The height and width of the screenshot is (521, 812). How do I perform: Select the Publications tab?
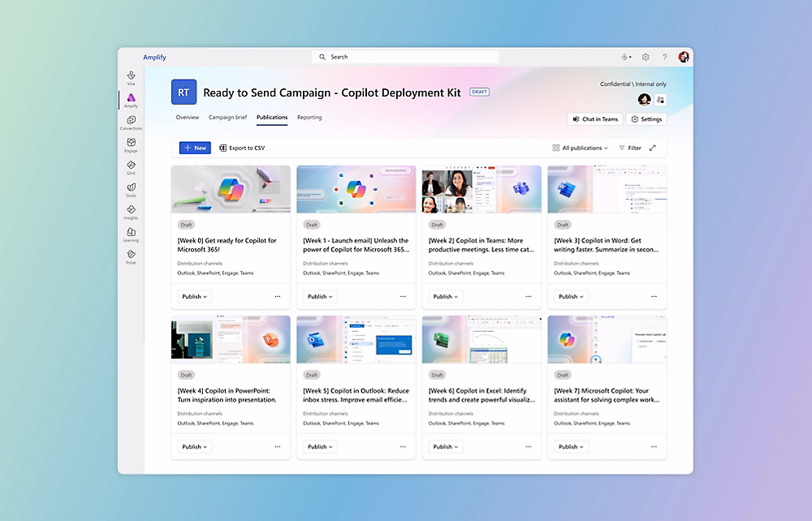pos(272,118)
